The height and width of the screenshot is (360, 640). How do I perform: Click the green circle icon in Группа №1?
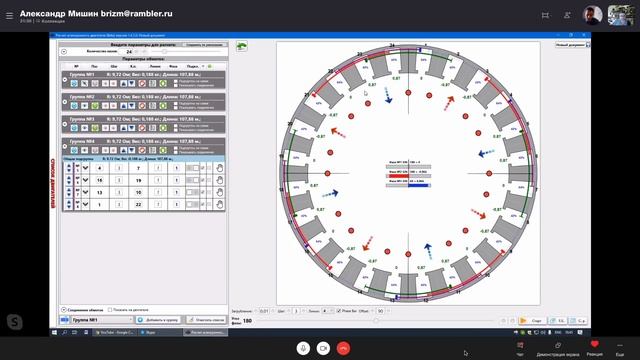[x=163, y=83]
